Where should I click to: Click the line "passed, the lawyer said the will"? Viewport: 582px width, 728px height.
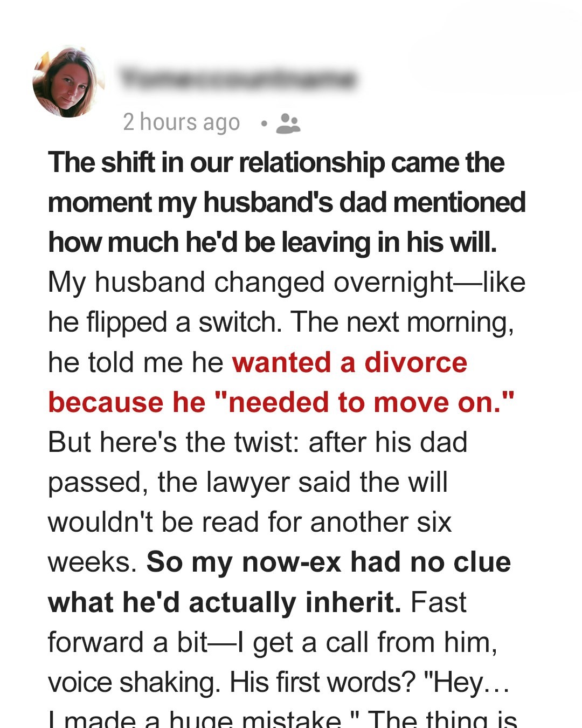(x=247, y=482)
